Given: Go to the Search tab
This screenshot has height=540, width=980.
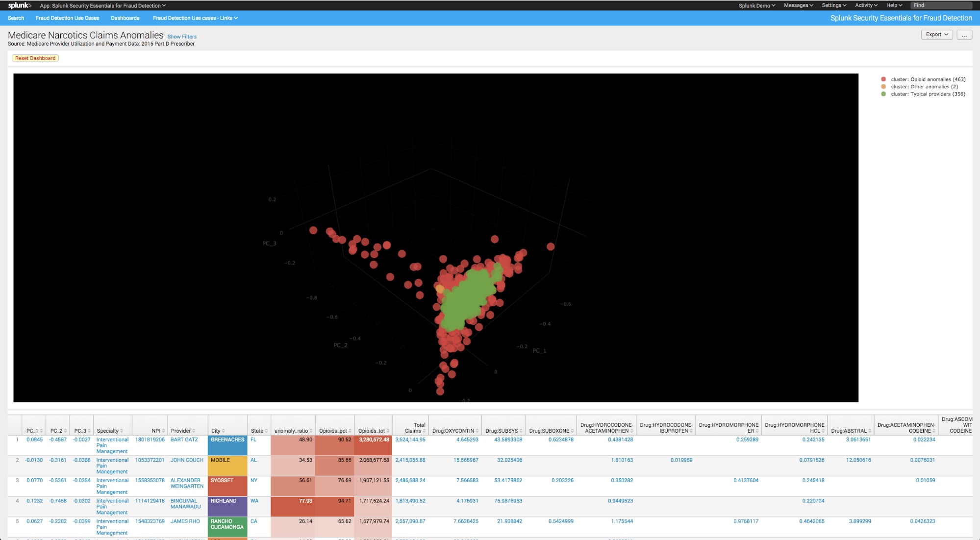Looking at the screenshot, I should (x=16, y=18).
